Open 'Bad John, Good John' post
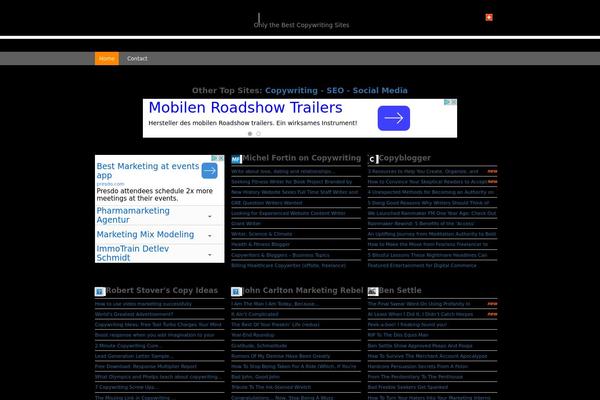600x400 pixels. (256, 377)
